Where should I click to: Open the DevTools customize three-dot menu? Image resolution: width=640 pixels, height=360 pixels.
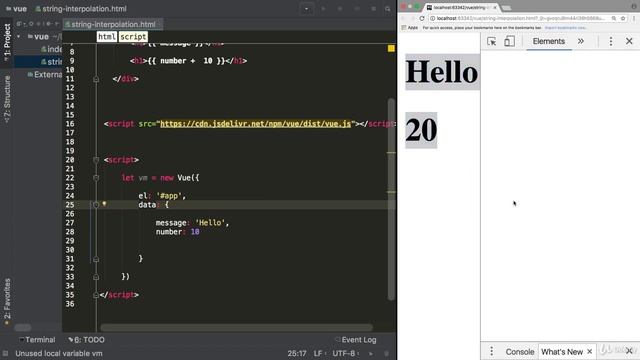pyautogui.click(x=611, y=41)
